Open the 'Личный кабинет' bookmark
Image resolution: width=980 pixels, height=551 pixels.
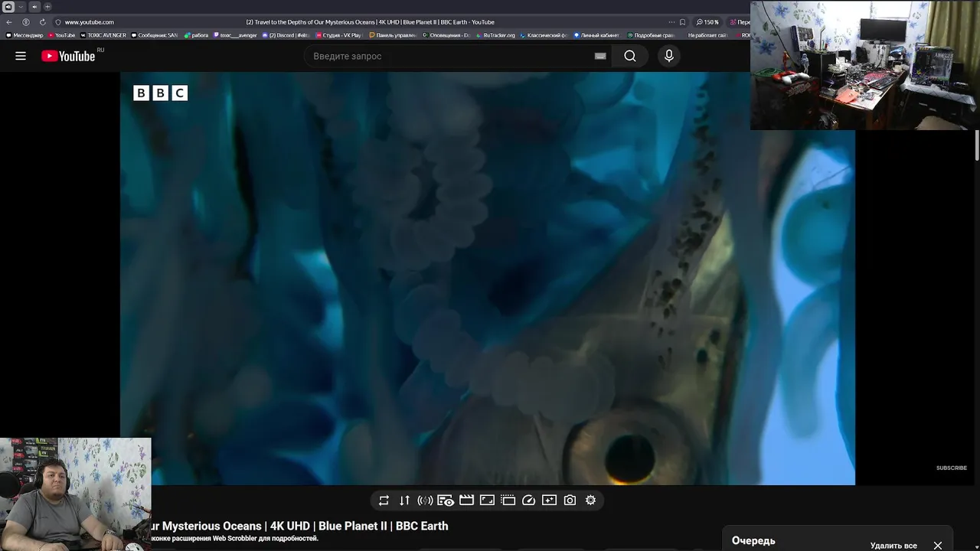[x=596, y=35]
